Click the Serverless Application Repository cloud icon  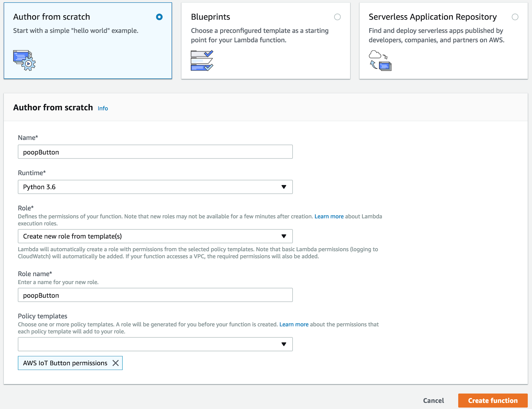[380, 60]
